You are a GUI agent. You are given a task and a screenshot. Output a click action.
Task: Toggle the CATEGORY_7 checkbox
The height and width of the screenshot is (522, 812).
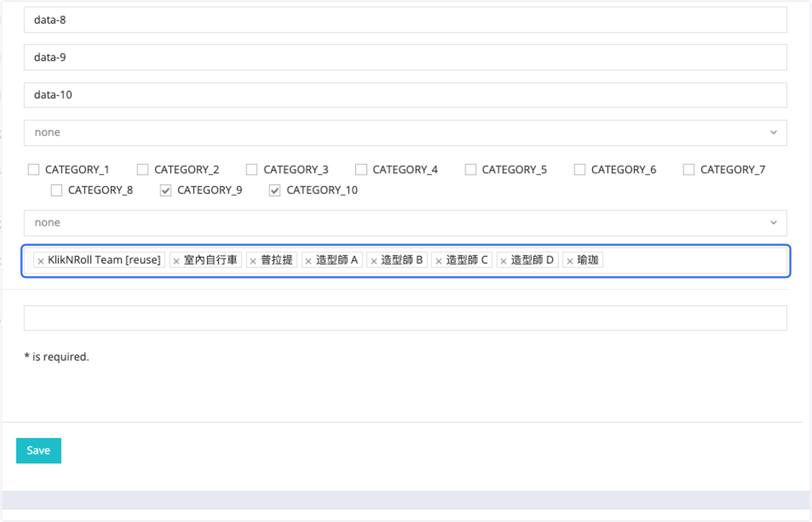[689, 170]
